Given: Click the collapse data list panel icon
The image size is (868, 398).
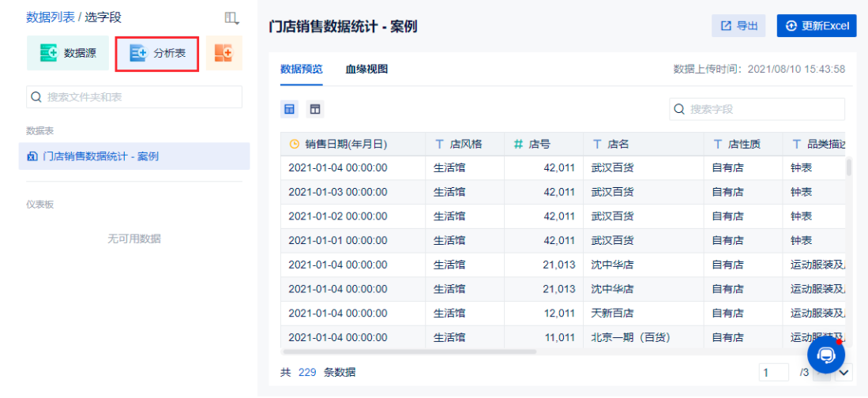Looking at the screenshot, I should [x=231, y=17].
